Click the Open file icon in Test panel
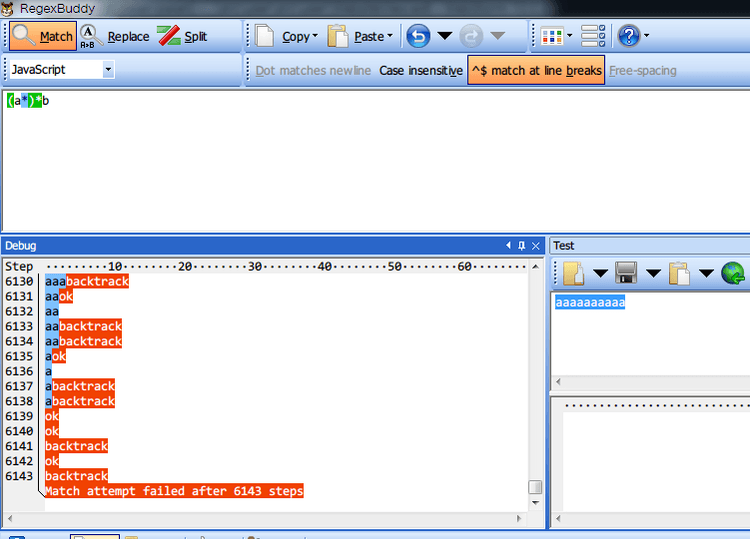750x539 pixels. pyautogui.click(x=574, y=273)
